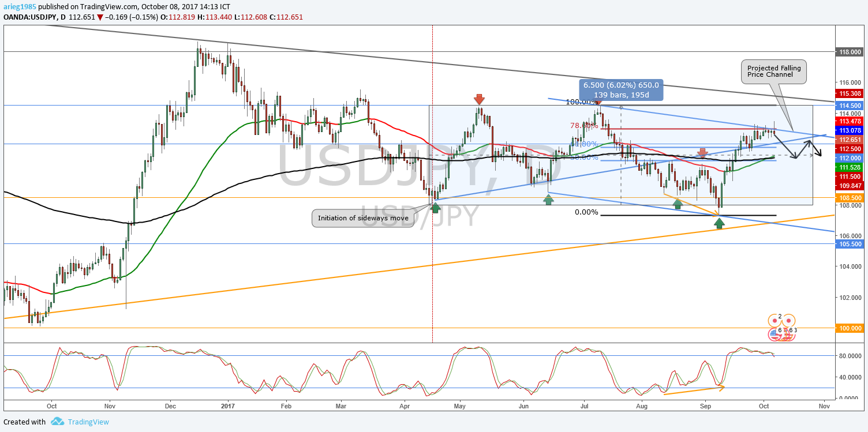868x432 pixels.
Task: Select the Projected Falling Price Channel callout
Action: pos(774,72)
